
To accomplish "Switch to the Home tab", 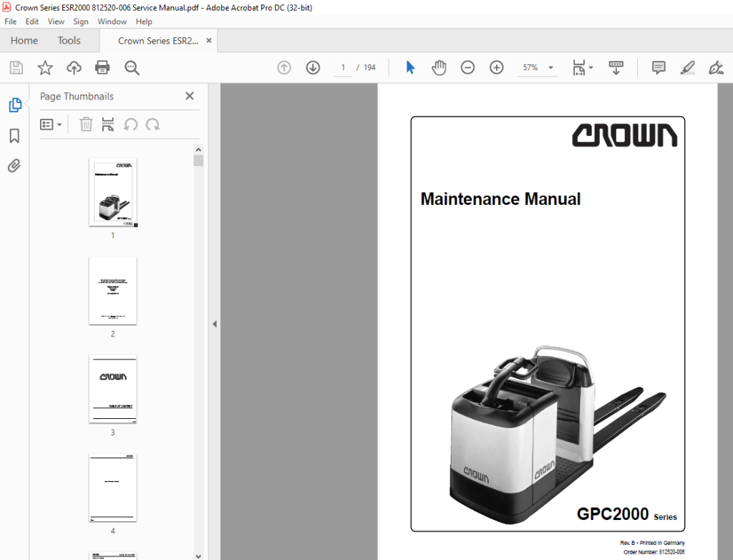I will [x=24, y=41].
